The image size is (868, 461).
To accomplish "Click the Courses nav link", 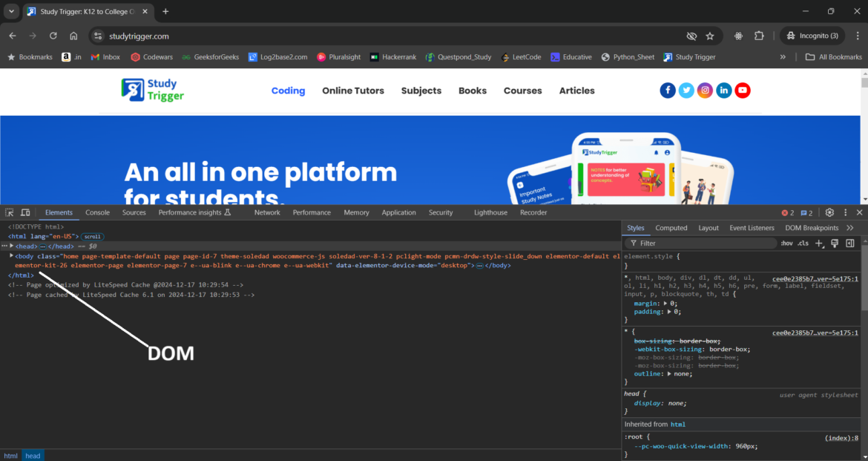I will [x=522, y=91].
